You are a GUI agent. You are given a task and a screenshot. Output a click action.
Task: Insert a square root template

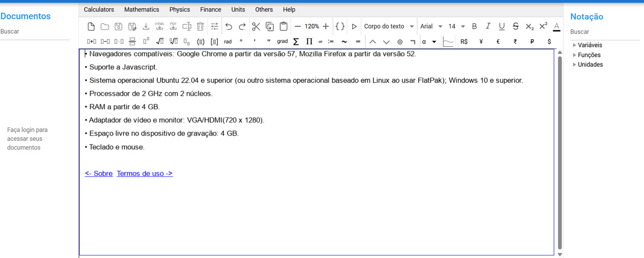[159, 42]
